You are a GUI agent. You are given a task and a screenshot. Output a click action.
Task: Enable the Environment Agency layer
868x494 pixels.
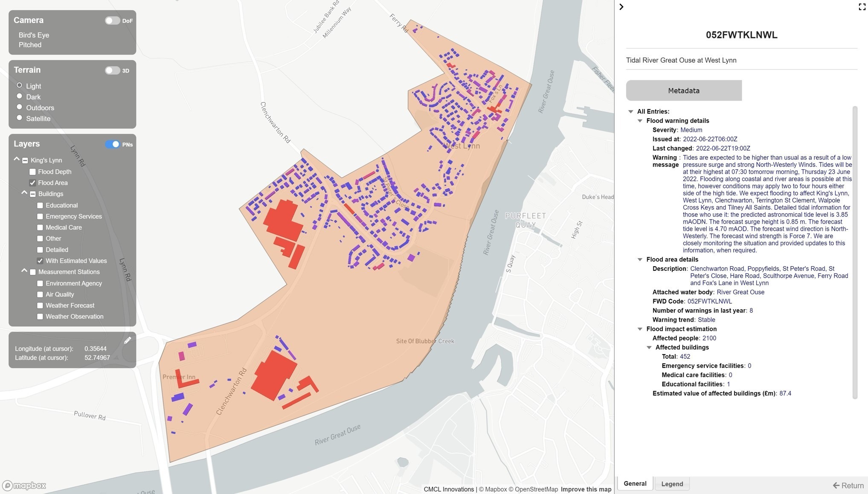point(40,284)
